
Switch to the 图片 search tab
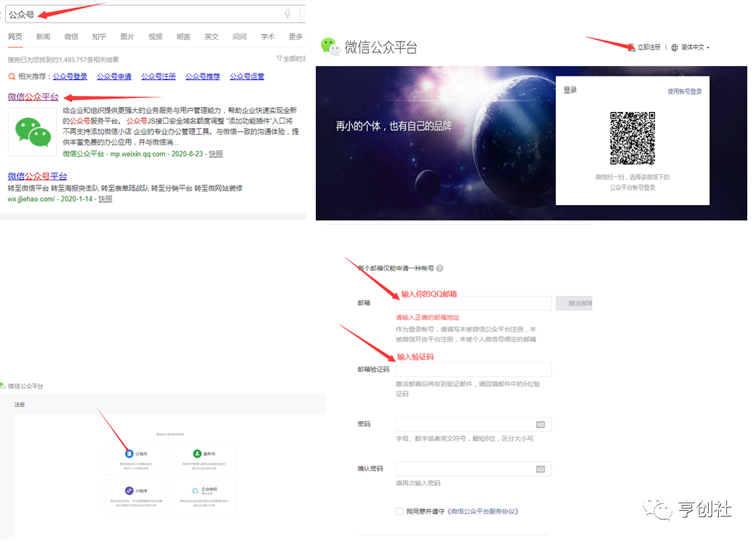point(127,36)
